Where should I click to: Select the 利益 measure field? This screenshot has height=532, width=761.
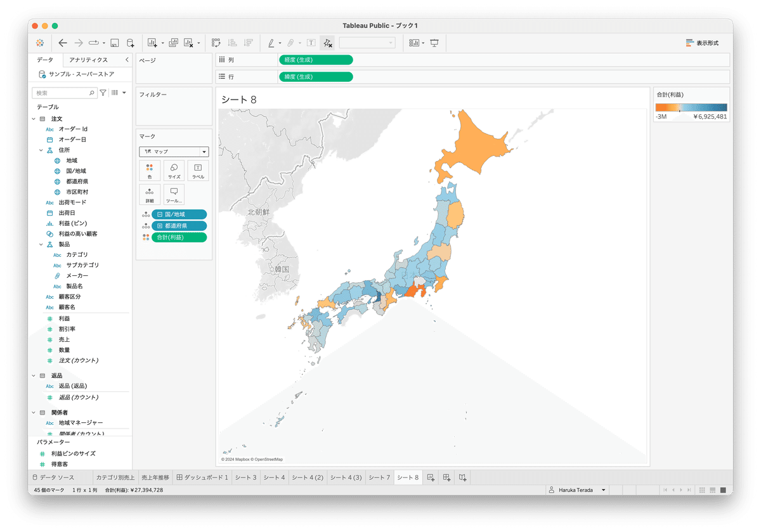click(64, 318)
